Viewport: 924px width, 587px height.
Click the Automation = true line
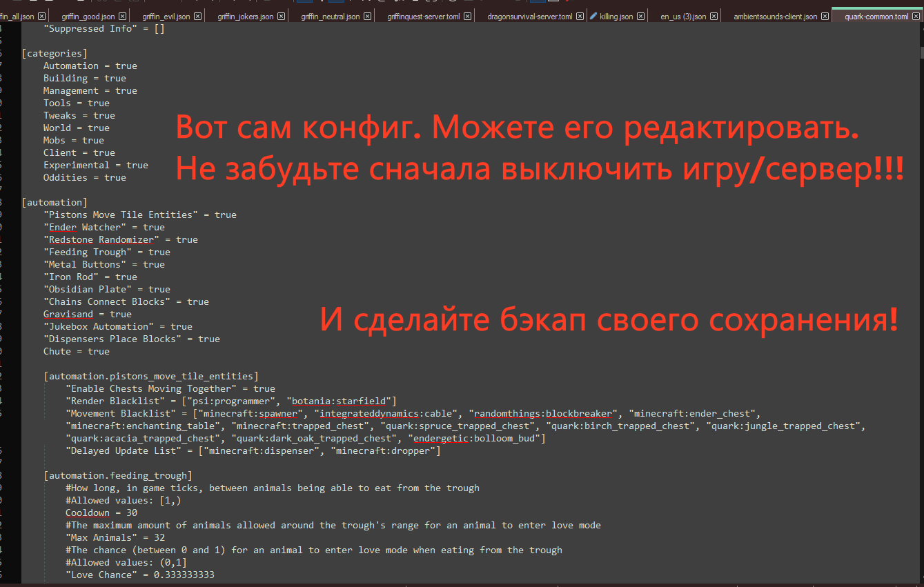tap(90, 66)
